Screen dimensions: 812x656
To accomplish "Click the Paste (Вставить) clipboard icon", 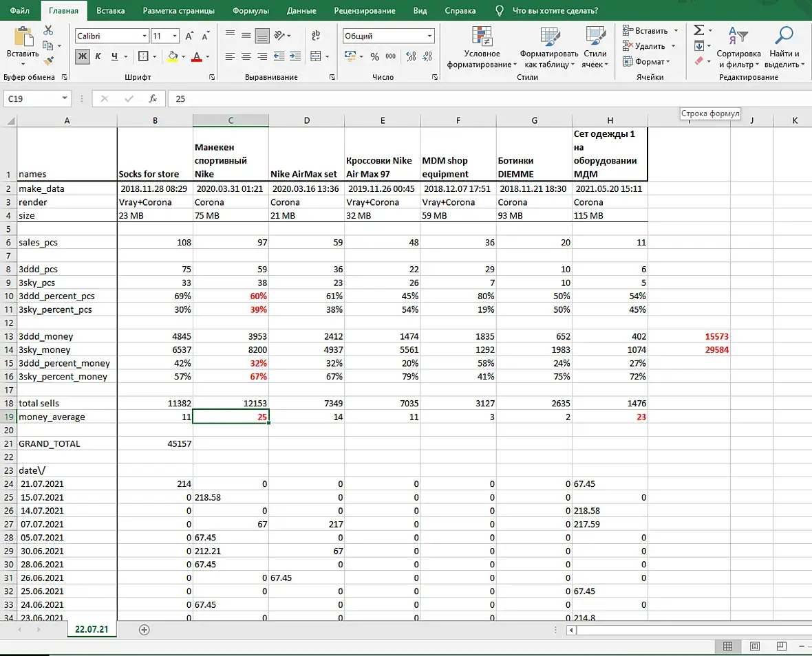I will pyautogui.click(x=23, y=36).
